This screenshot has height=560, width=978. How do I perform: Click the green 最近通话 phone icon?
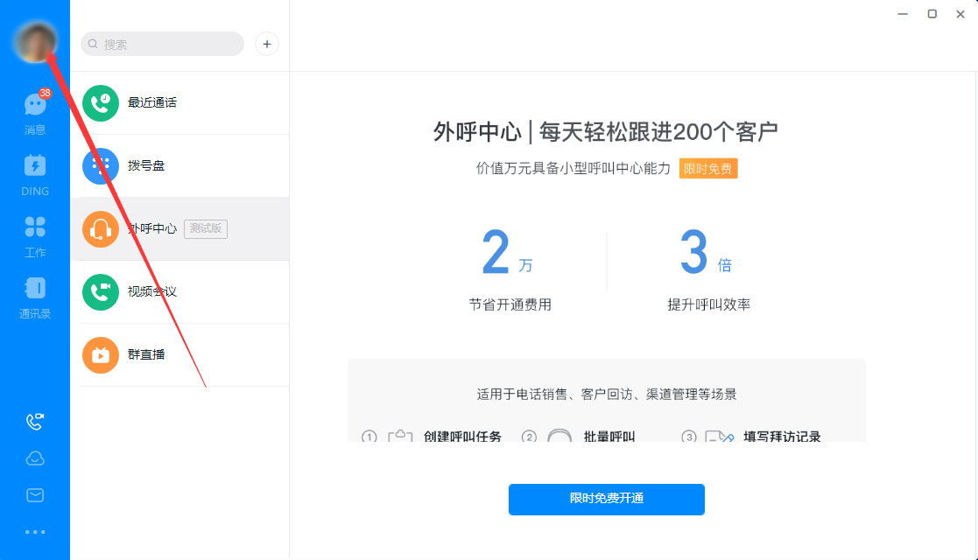100,102
